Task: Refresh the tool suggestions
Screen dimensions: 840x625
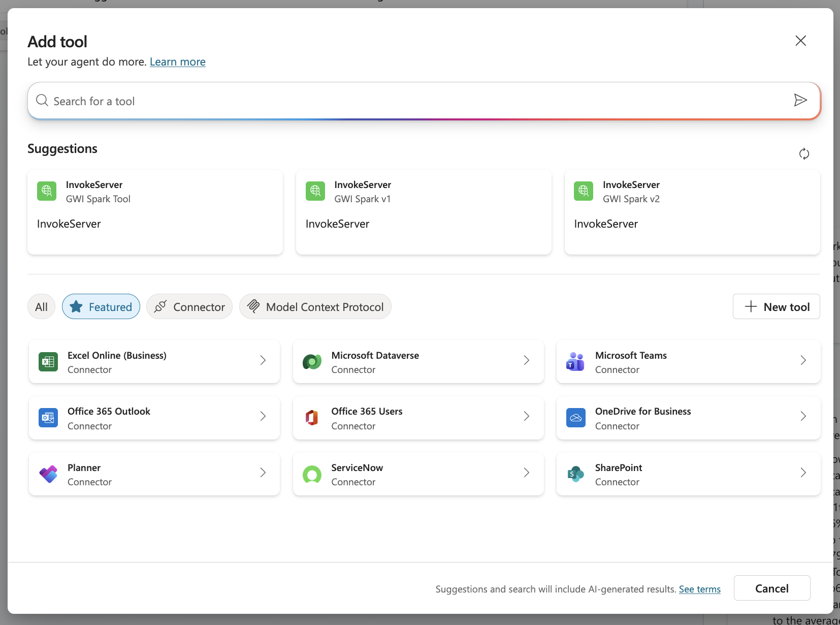Action: coord(804,153)
